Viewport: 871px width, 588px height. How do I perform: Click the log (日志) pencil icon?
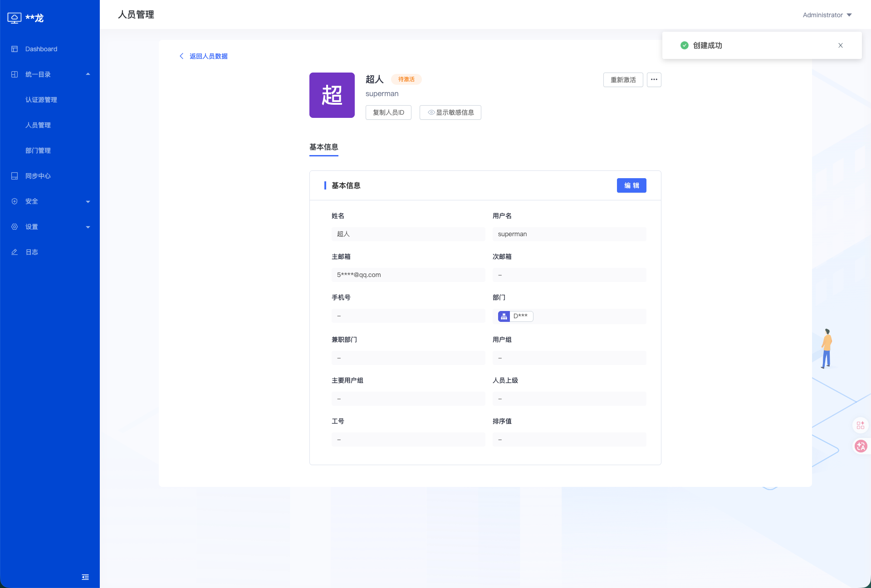[15, 252]
